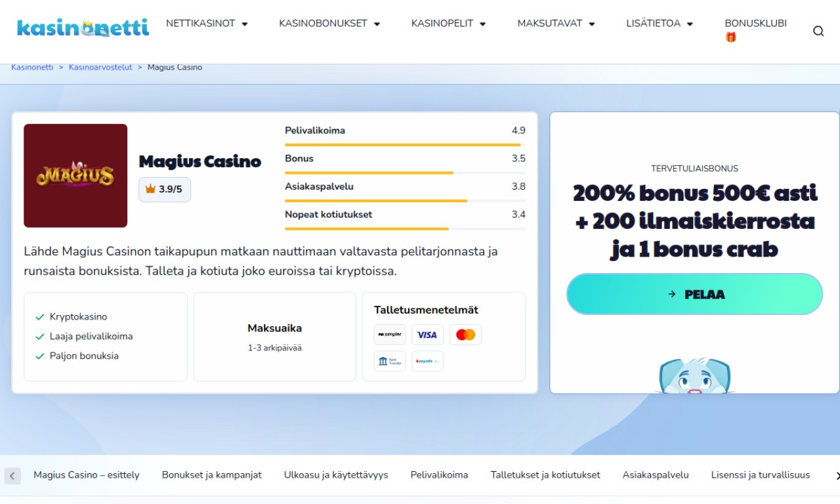The height and width of the screenshot is (504, 840).
Task: Jump to Talletukset ja kotiutukset section
Action: click(x=545, y=475)
